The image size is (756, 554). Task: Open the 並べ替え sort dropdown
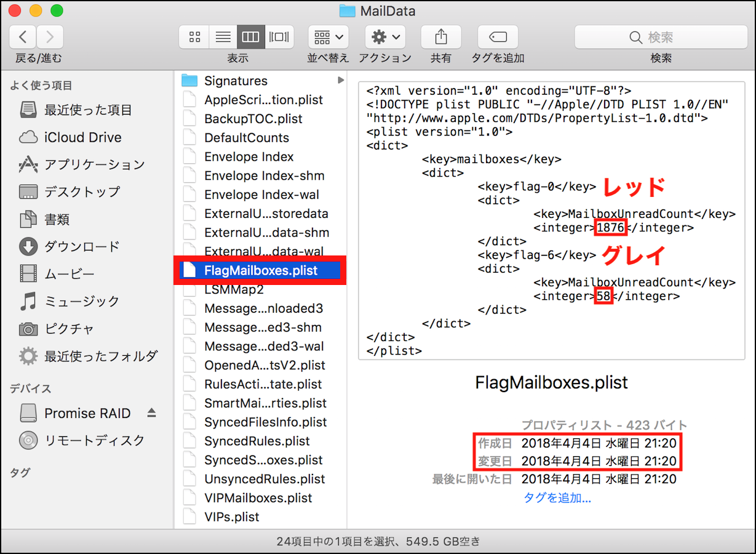coord(328,37)
